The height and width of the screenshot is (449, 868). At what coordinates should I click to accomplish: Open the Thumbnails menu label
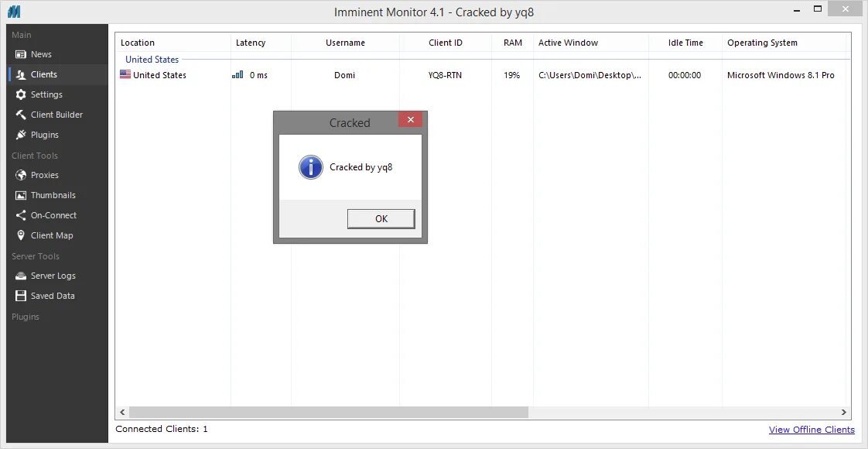coord(53,195)
